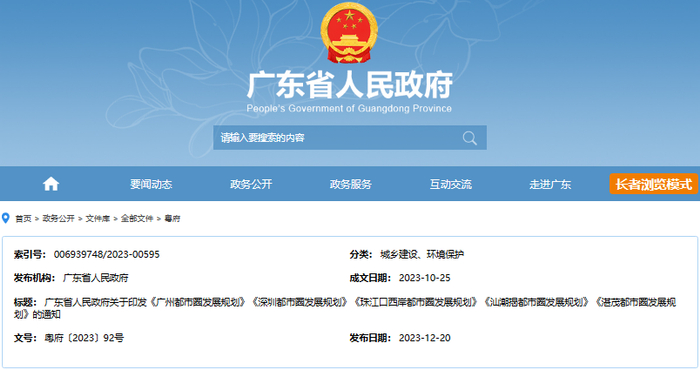700x370 pixels.
Task: Click the home icon in navigation bar
Action: click(x=51, y=184)
